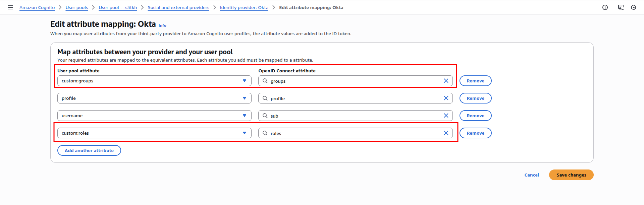The height and width of the screenshot is (205, 644).
Task: Remove the username mapping row
Action: 475,116
